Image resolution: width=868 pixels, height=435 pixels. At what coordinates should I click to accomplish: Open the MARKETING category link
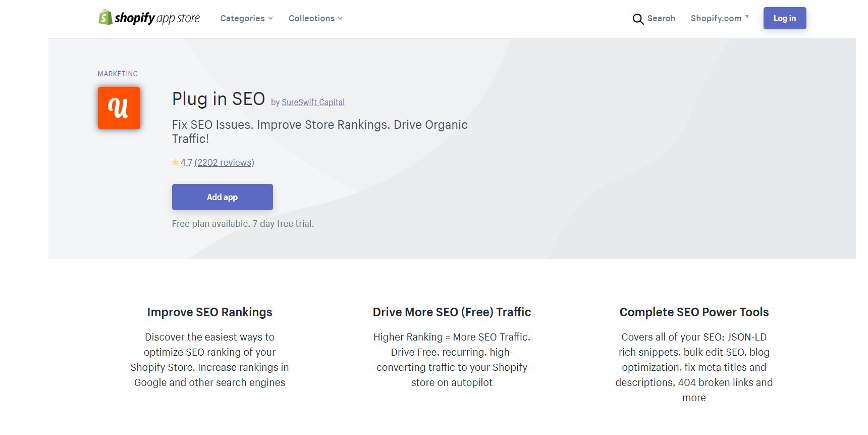(118, 74)
